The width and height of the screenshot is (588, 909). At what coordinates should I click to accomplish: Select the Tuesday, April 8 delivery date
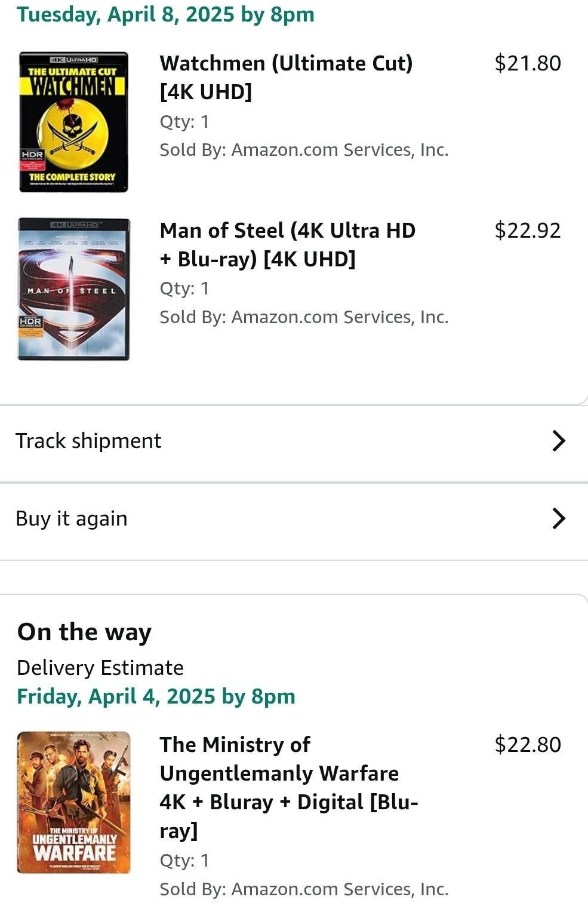pyautogui.click(x=165, y=14)
